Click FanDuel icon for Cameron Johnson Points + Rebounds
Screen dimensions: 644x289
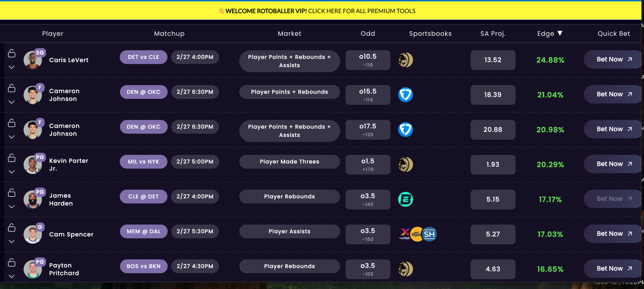coord(405,95)
